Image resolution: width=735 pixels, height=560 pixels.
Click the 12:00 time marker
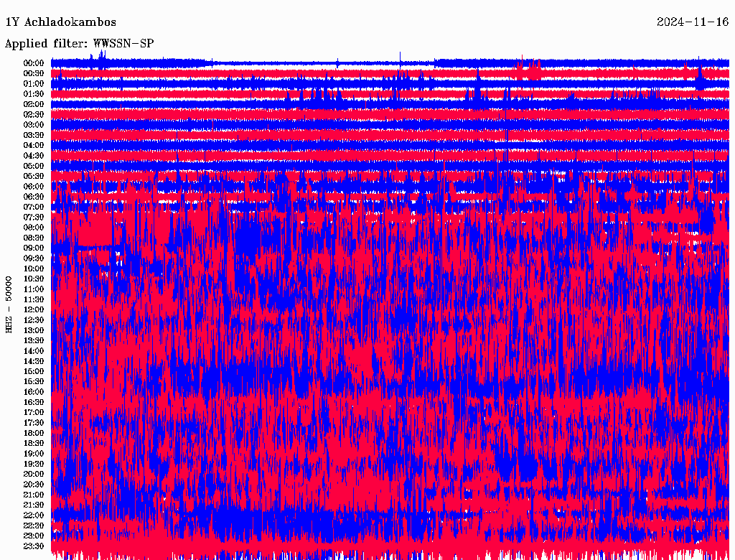pyautogui.click(x=34, y=309)
